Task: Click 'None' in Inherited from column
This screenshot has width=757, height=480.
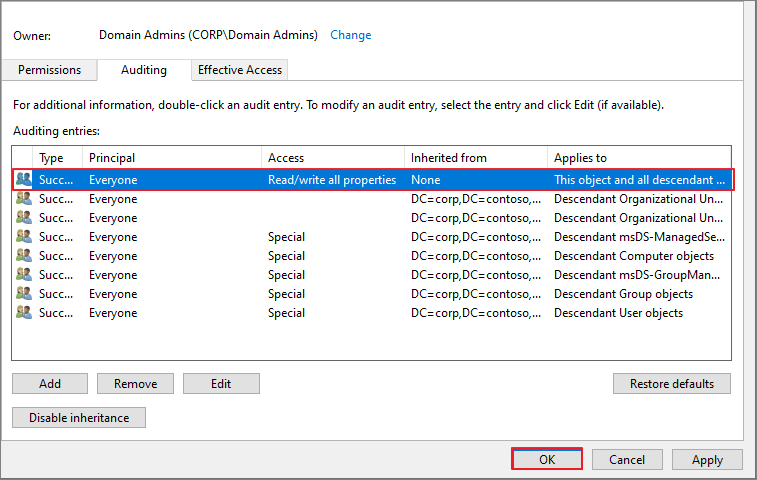Action: pyautogui.click(x=425, y=180)
